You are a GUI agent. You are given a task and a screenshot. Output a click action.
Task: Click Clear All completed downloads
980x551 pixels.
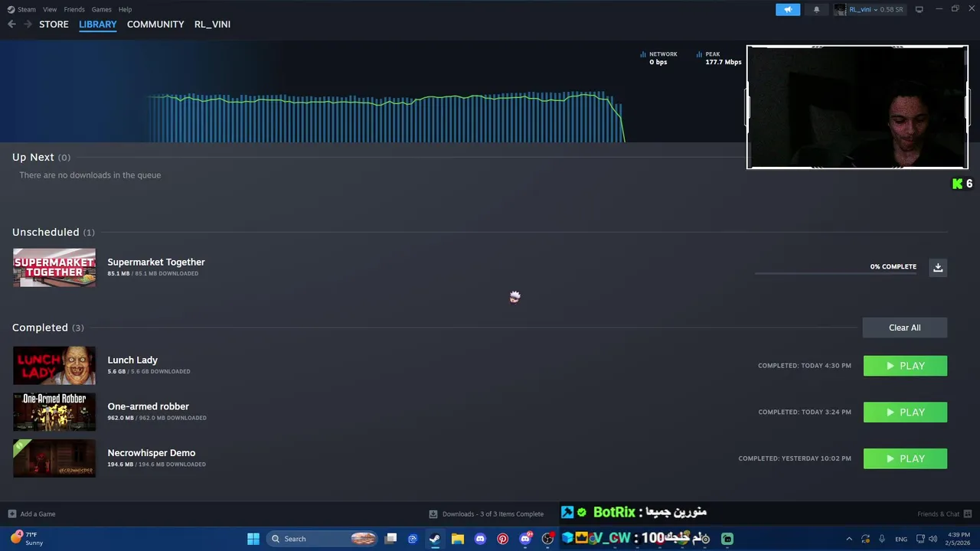[905, 328]
